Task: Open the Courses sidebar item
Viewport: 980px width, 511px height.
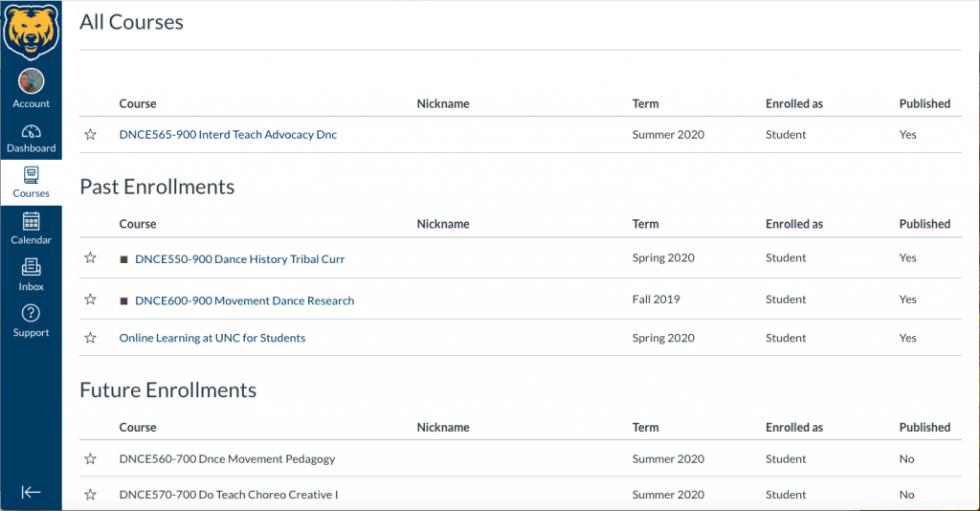Action: coord(32,183)
